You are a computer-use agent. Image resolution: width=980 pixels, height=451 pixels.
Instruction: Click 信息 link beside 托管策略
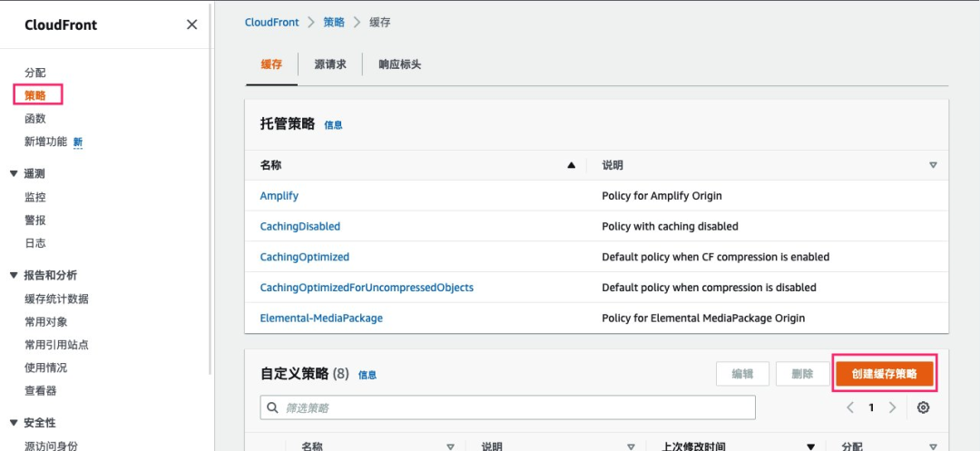[333, 125]
